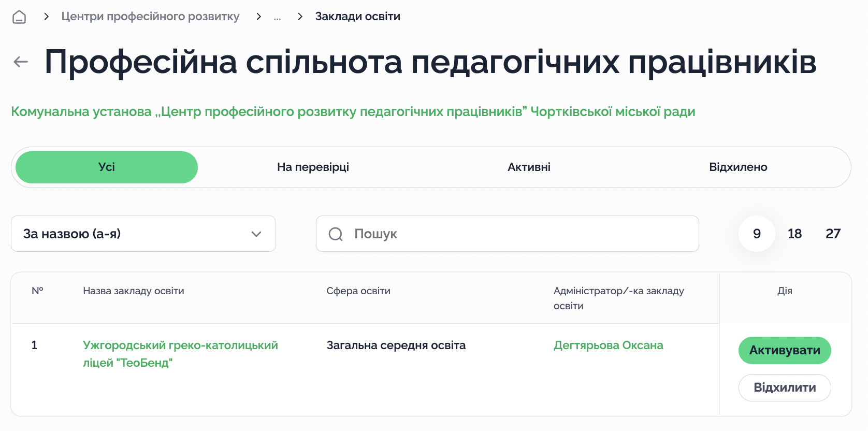The height and width of the screenshot is (431, 868).
Task: Select the 'Усі' filter tab
Action: pyautogui.click(x=107, y=167)
